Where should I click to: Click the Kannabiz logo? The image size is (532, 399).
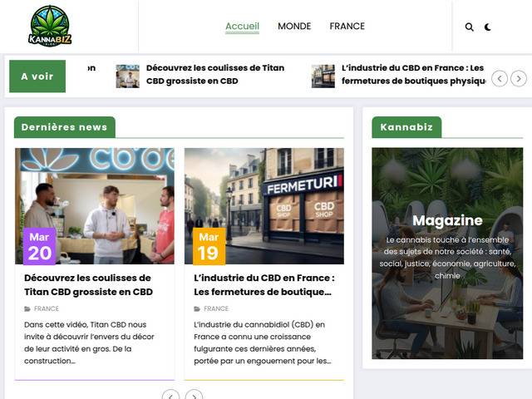tap(51, 26)
